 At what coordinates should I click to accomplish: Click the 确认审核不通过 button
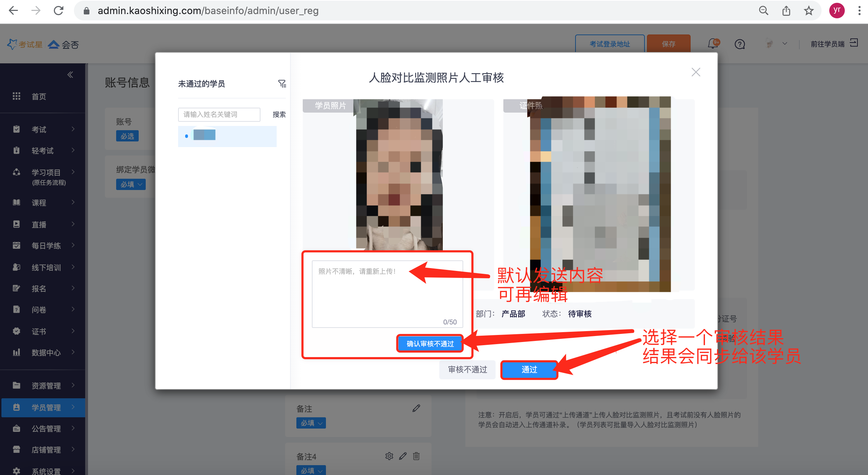pos(430,344)
